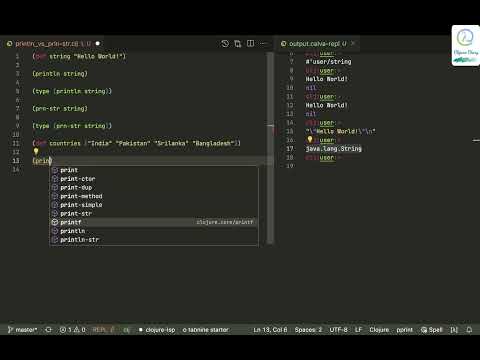Click '(type (prn-str string))' code line

coord(72,126)
